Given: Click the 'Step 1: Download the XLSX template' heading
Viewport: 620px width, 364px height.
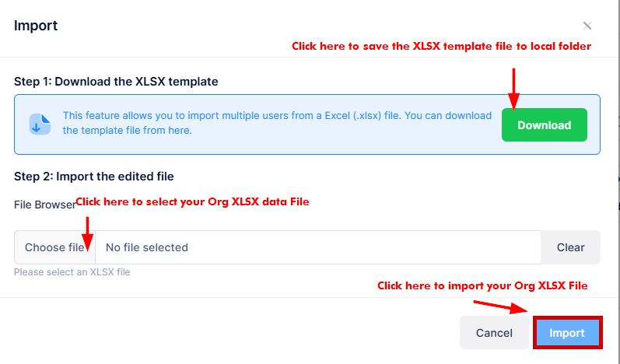Looking at the screenshot, I should tap(116, 81).
